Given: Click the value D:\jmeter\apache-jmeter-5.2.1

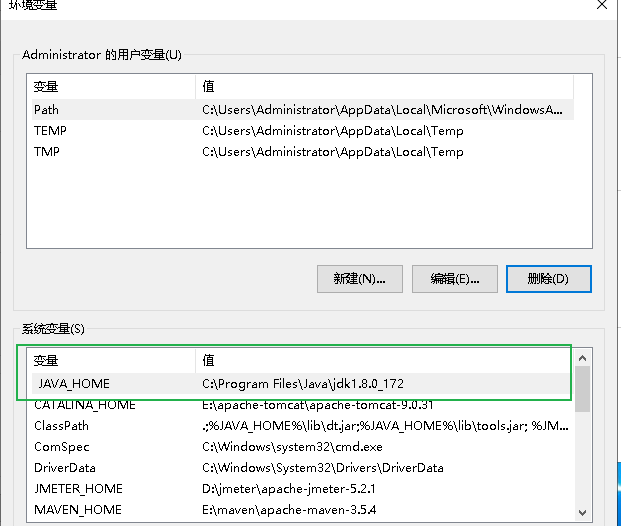Looking at the screenshot, I should pyautogui.click(x=289, y=489).
